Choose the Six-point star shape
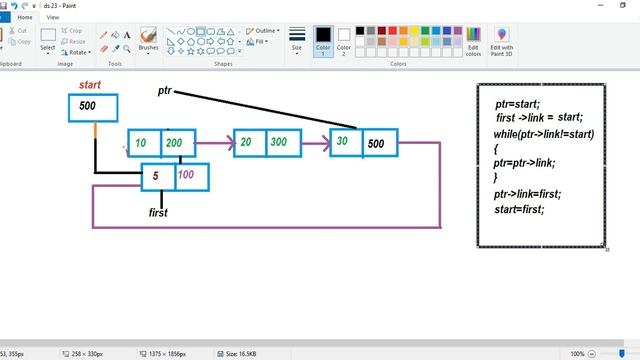 pos(201,51)
